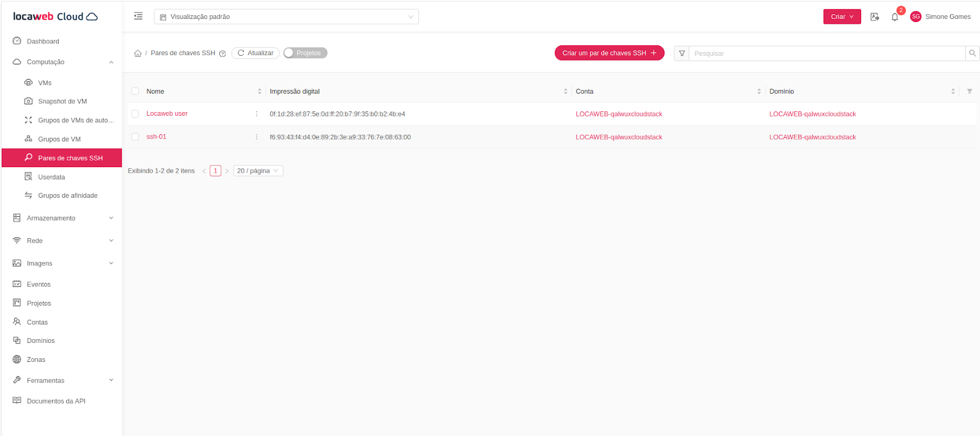Open Eventos in the sidebar
This screenshot has height=436, width=980.
tap(62, 284)
